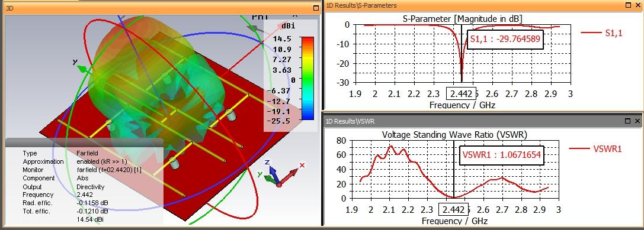Click the S1,1 : -29.764589 marker label

(x=505, y=40)
